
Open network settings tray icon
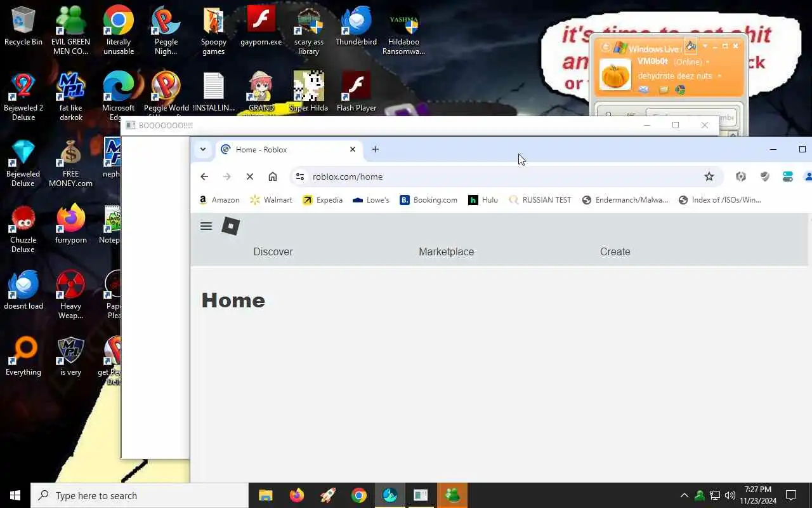pos(714,495)
